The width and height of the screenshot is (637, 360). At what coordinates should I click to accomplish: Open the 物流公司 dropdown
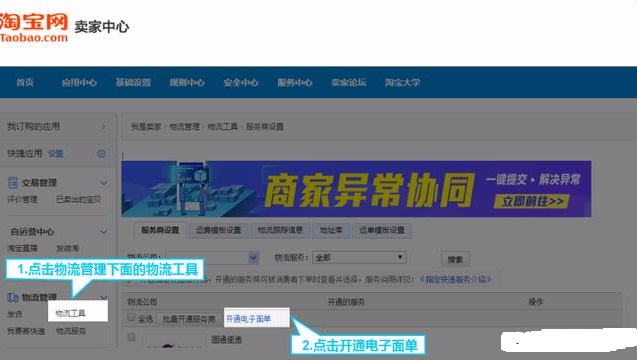coord(212,258)
